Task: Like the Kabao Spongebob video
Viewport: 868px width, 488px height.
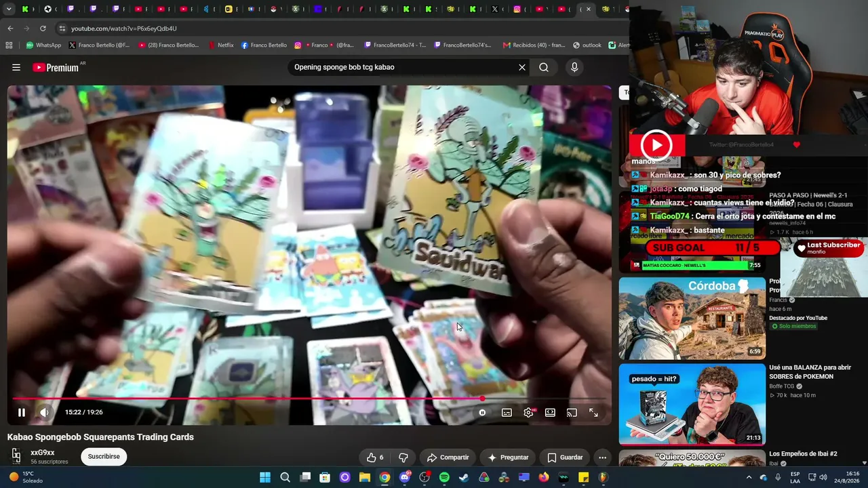Action: (x=374, y=457)
